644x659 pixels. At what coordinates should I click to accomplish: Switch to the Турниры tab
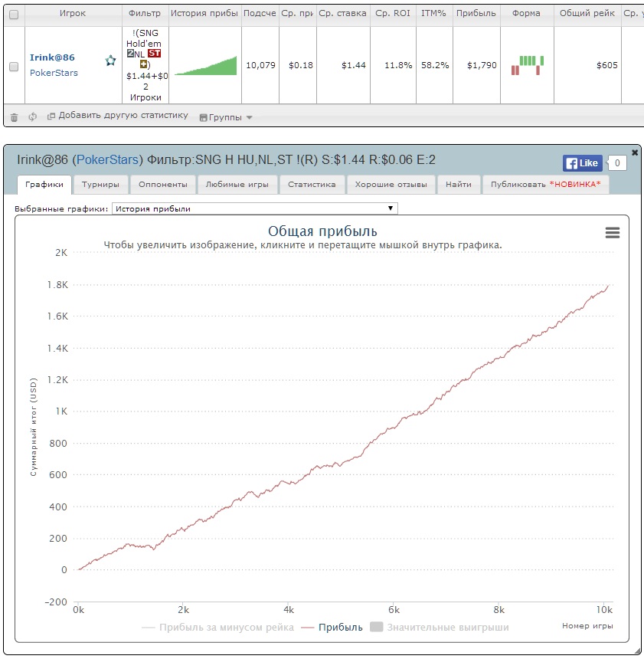pyautogui.click(x=100, y=185)
